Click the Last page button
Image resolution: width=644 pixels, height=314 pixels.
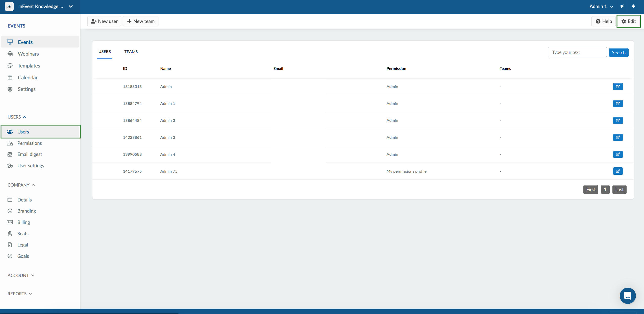pos(619,189)
